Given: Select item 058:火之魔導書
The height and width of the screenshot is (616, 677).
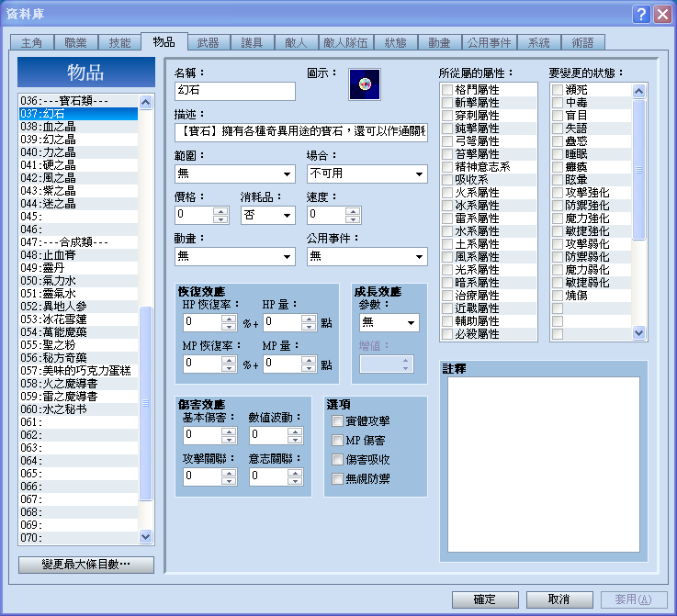Looking at the screenshot, I should point(79,384).
